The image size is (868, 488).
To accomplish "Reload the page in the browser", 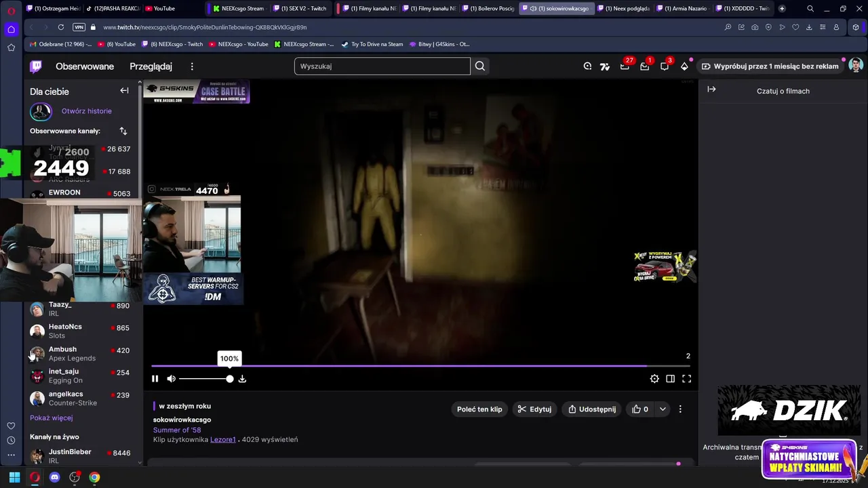I will click(61, 27).
